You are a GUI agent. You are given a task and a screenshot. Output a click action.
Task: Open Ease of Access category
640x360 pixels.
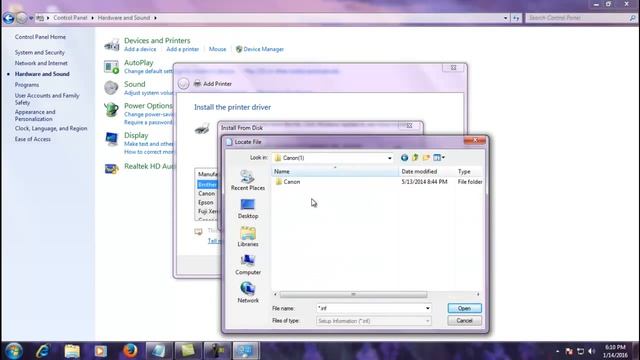(x=33, y=139)
